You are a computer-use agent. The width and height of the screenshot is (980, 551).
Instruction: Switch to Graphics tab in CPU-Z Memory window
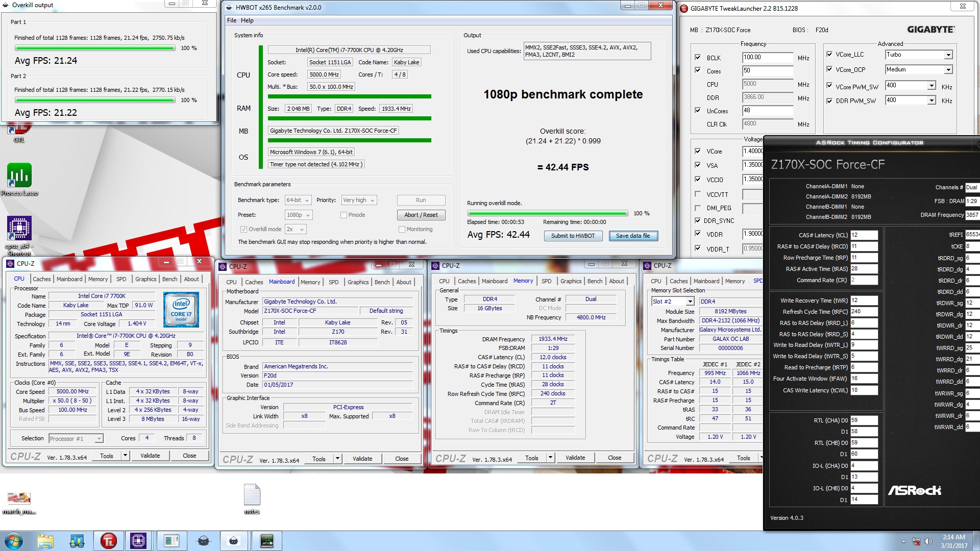(571, 281)
